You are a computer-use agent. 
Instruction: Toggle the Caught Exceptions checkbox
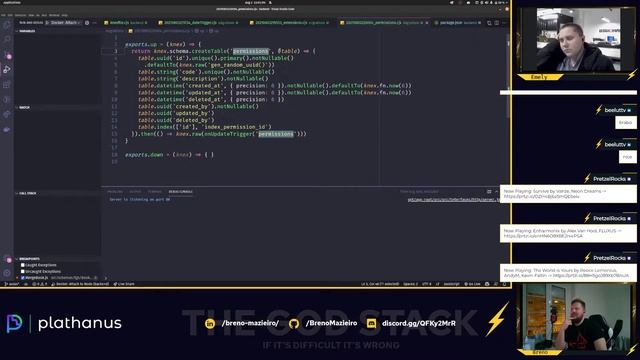click(23, 265)
